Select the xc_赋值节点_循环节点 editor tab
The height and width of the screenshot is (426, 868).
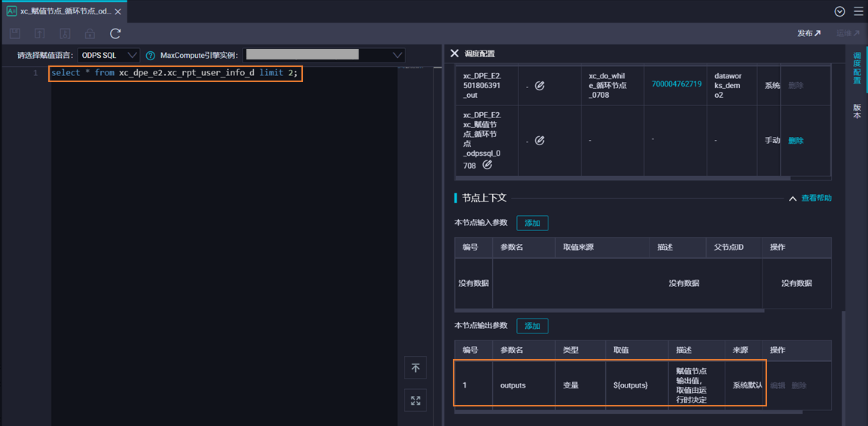click(66, 11)
